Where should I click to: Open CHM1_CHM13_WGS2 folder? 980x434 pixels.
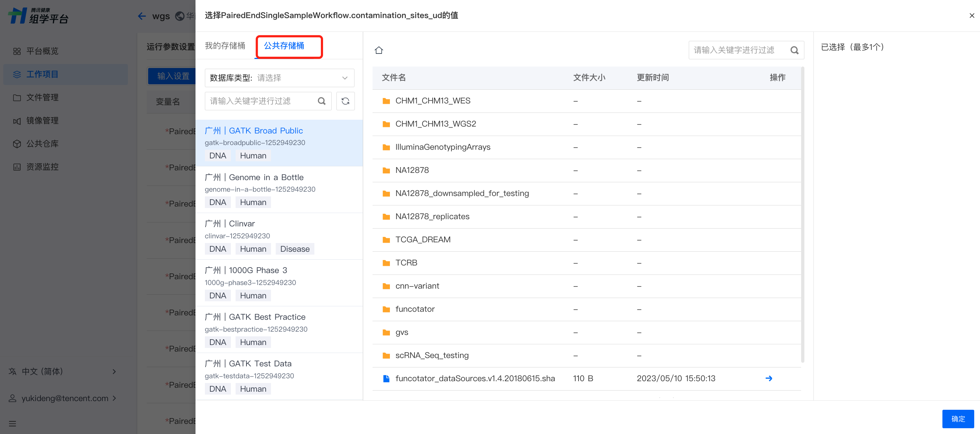[x=435, y=124]
